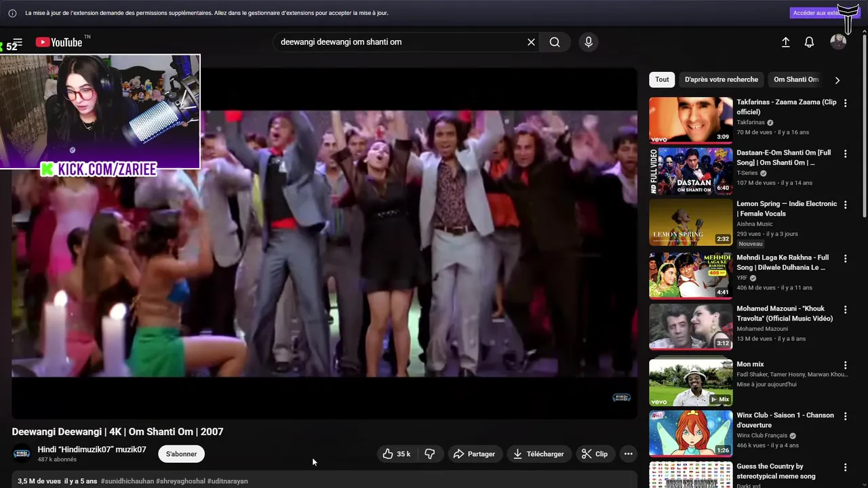Open more actions below the video
The image size is (868, 488).
(x=629, y=454)
